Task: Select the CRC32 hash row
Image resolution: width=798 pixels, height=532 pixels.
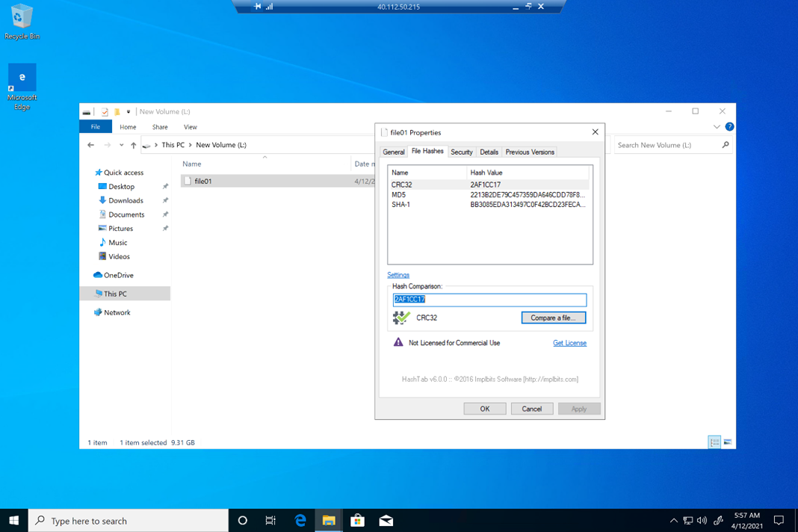Action: (489, 185)
